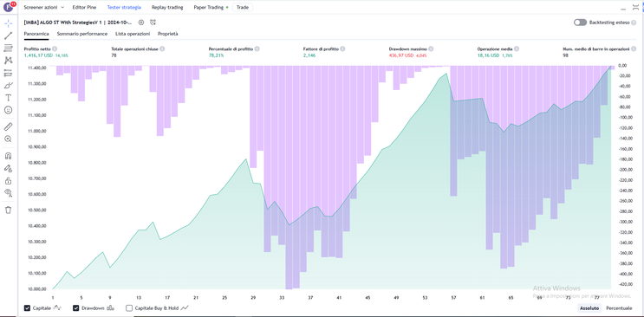Open the chart patterns tool
This screenshot has height=317, width=644.
coord(8,61)
